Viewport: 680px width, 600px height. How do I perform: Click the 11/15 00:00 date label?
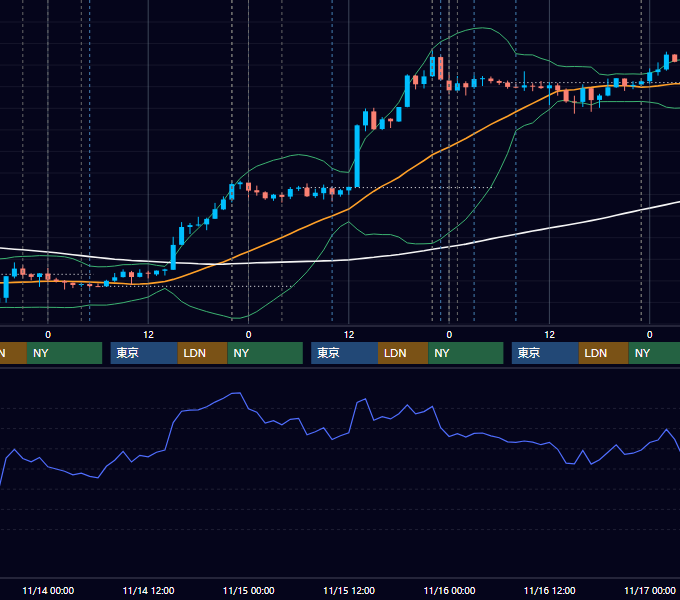click(248, 590)
